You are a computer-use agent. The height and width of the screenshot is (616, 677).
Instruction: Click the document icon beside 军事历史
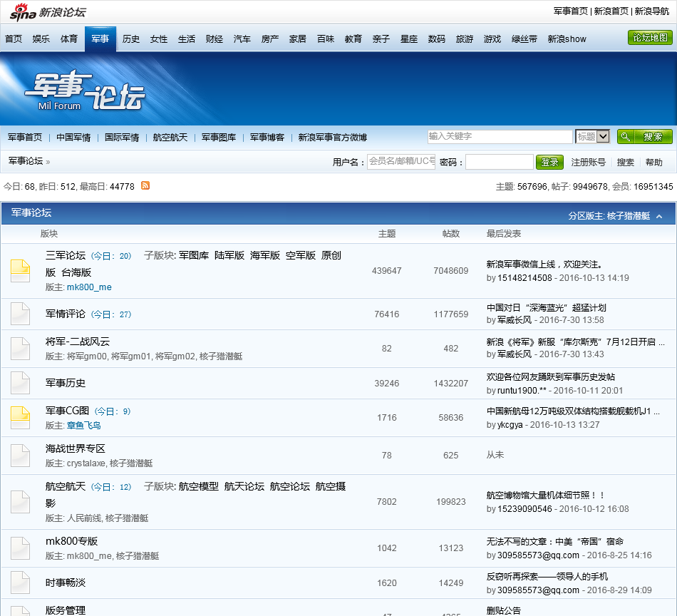tap(20, 383)
